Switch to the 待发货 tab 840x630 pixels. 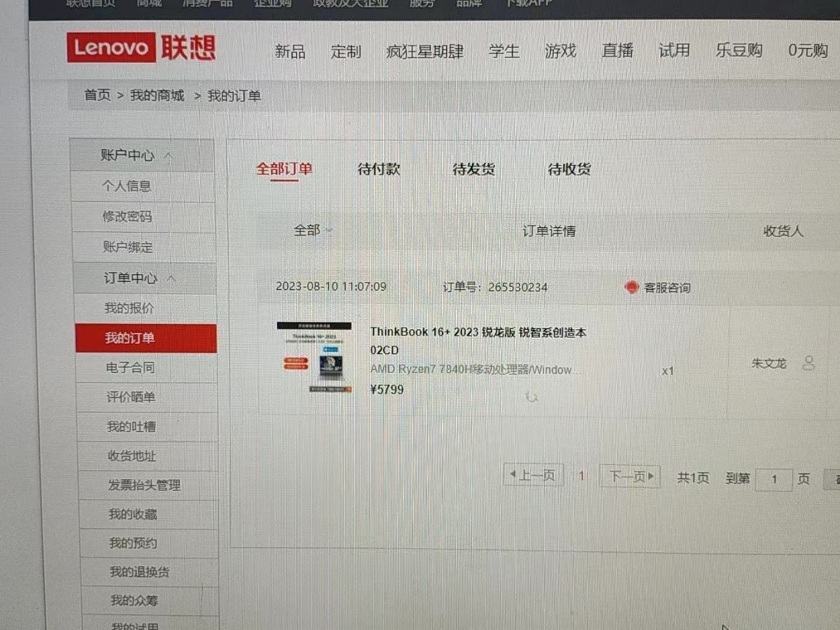[x=474, y=169]
